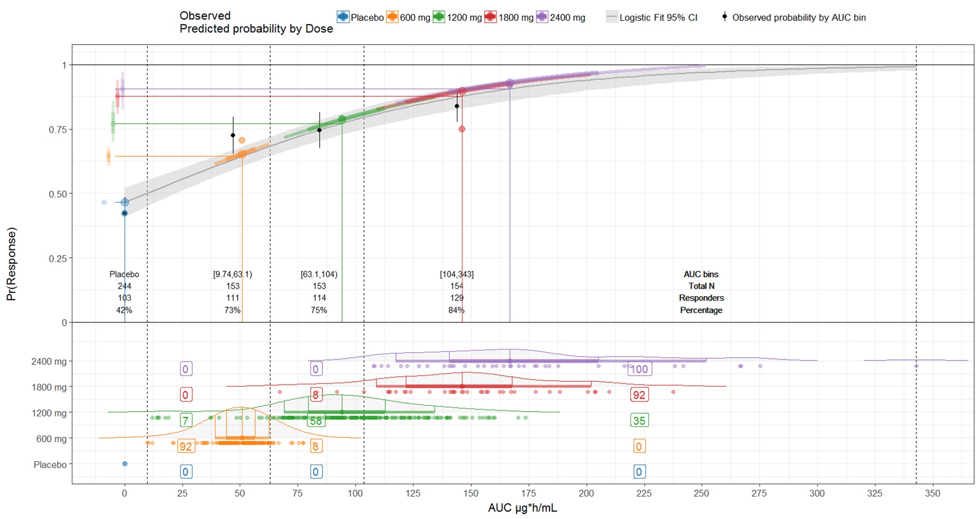Image resolution: width=980 pixels, height=519 pixels.
Task: Click the blue Placebo legend marker
Action: point(343,17)
